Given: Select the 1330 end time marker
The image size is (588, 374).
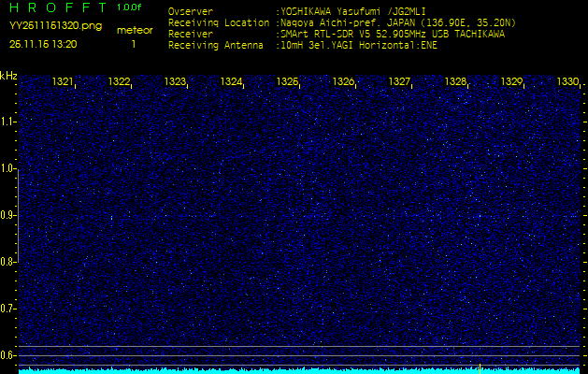Looking at the screenshot, I should 567,82.
